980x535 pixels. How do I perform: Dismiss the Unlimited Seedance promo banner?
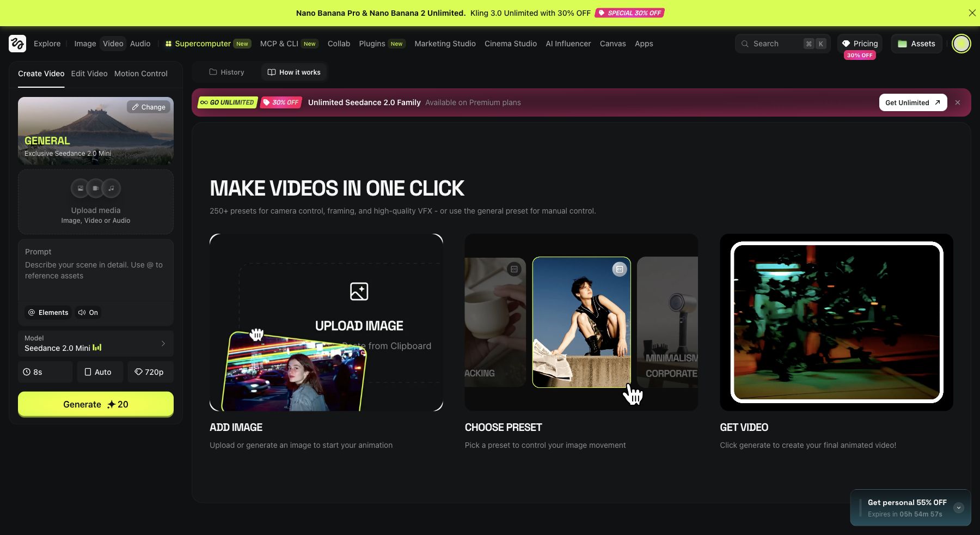click(958, 102)
